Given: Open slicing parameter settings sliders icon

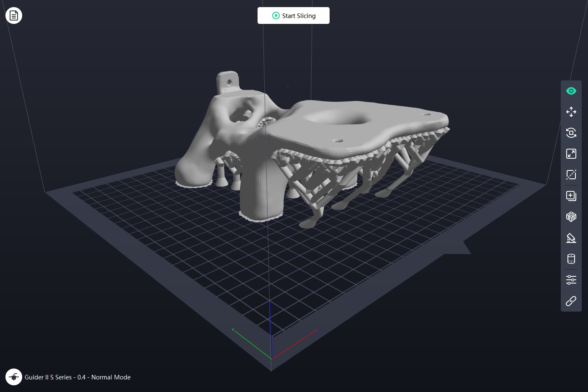Looking at the screenshot, I should pos(571,280).
